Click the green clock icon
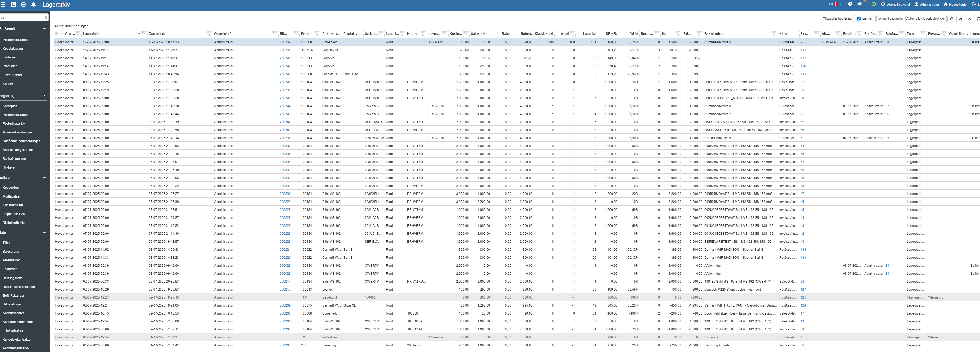This screenshot has width=980, height=352. pyautogui.click(x=874, y=4)
